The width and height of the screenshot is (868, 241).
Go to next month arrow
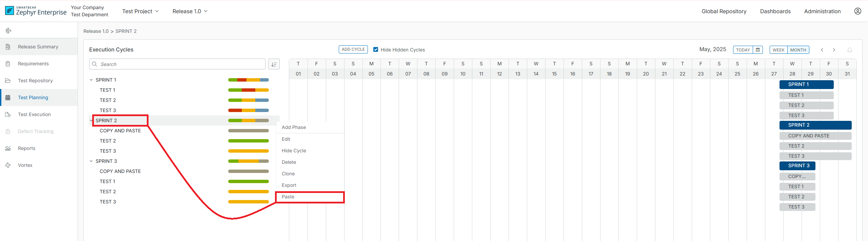pyautogui.click(x=834, y=50)
